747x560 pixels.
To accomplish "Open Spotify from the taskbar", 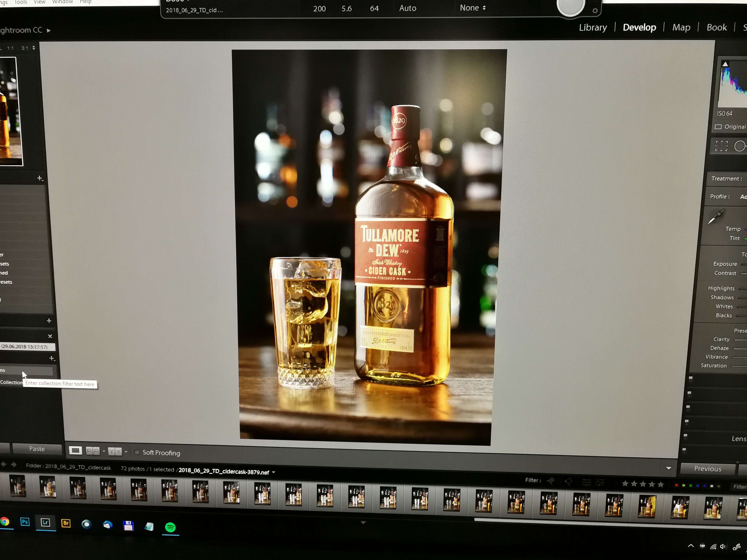I will [x=170, y=527].
